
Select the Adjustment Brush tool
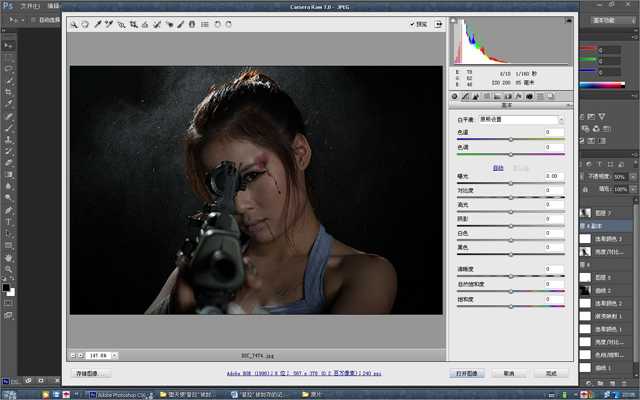[180, 23]
